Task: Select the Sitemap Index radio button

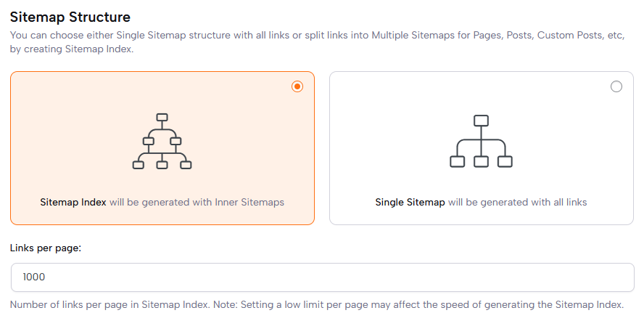Action: (x=297, y=86)
